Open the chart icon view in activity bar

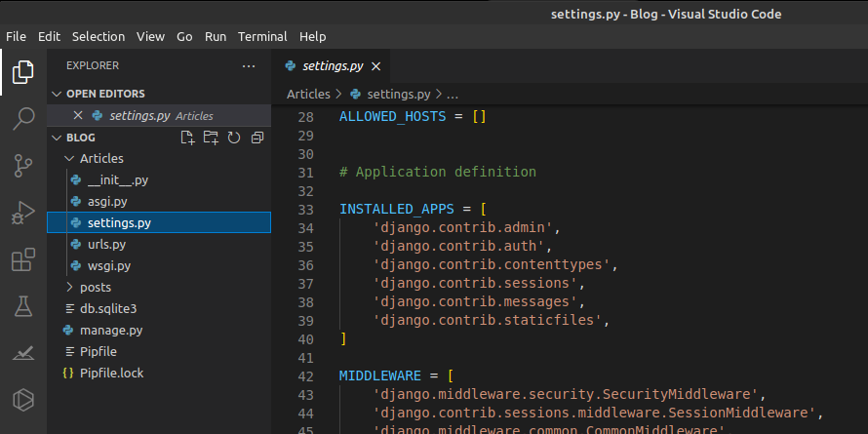click(x=23, y=353)
